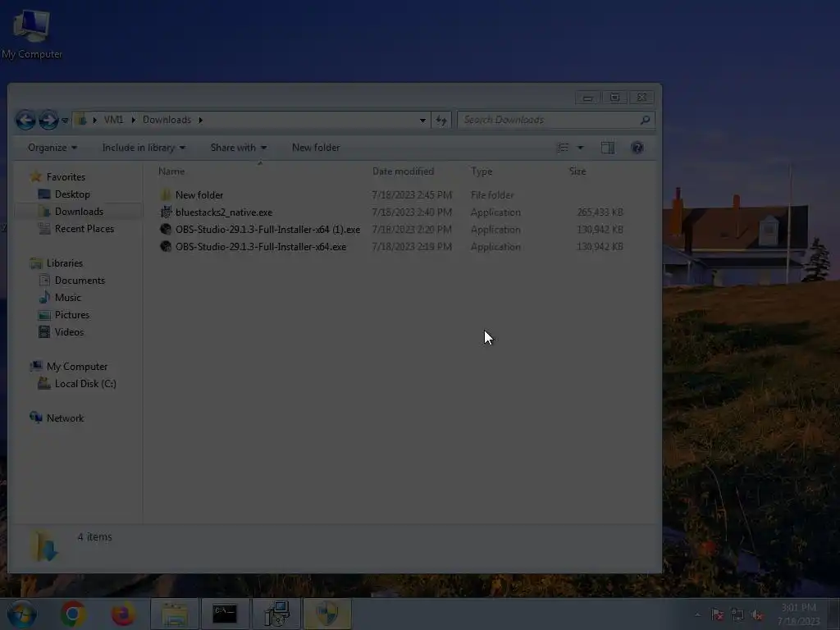Open Videos library
This screenshot has width=840, height=630.
click(x=69, y=331)
